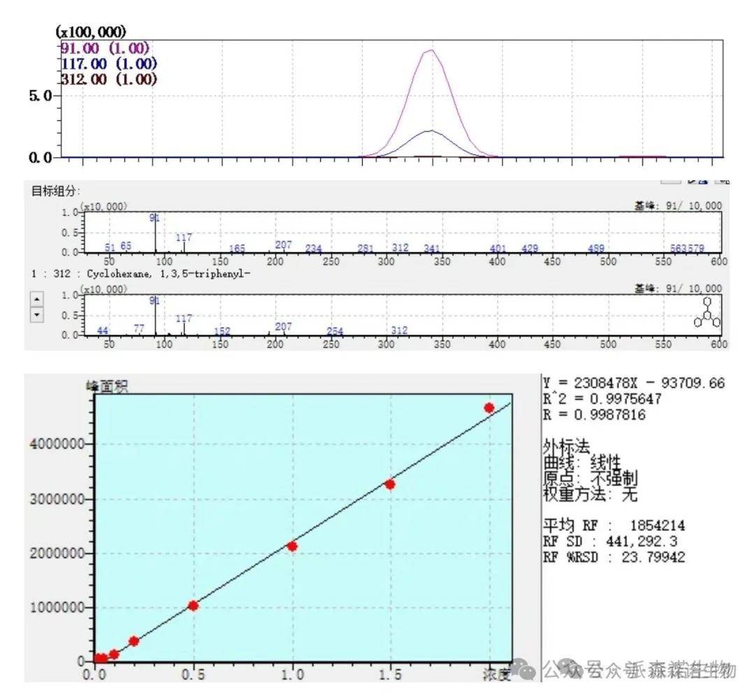Select the 91.00 ion trace legend entry
This screenshot has height=700, width=755.
click(x=106, y=48)
